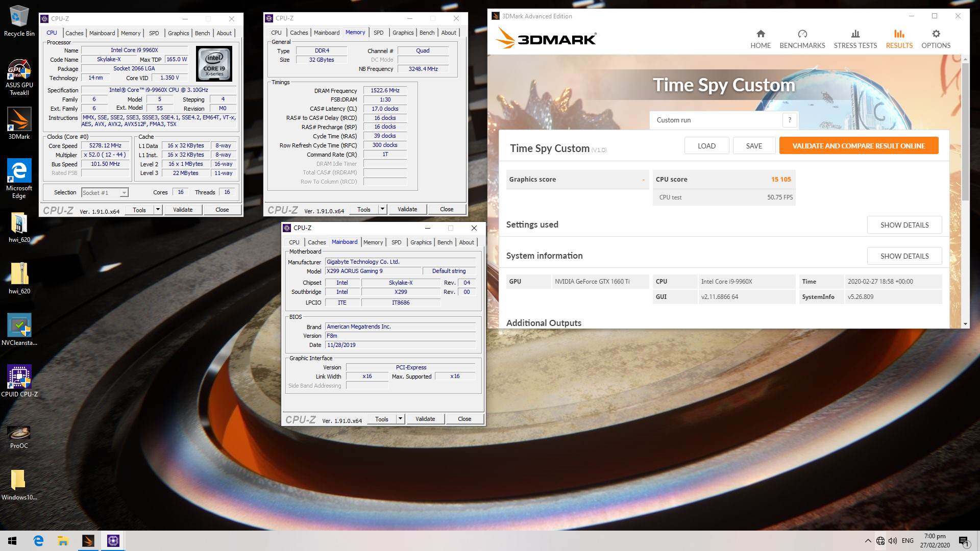Click Close in CPU-Z Memory window

point(447,209)
